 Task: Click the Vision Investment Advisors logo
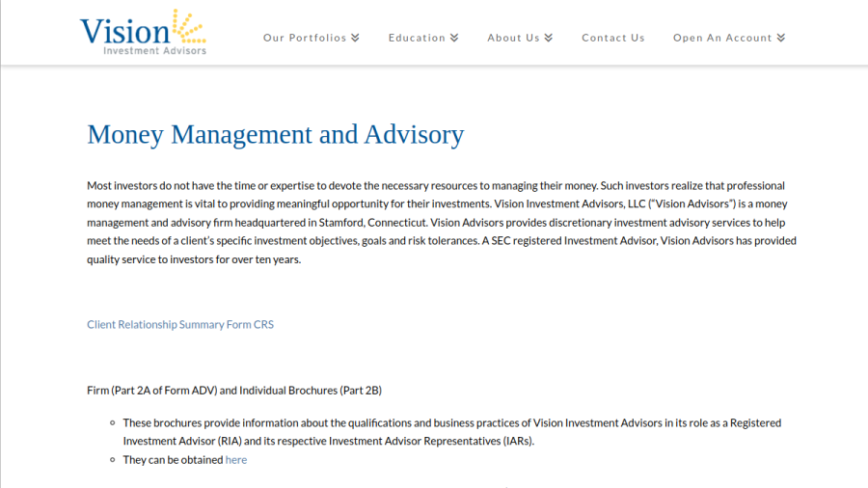click(x=143, y=33)
